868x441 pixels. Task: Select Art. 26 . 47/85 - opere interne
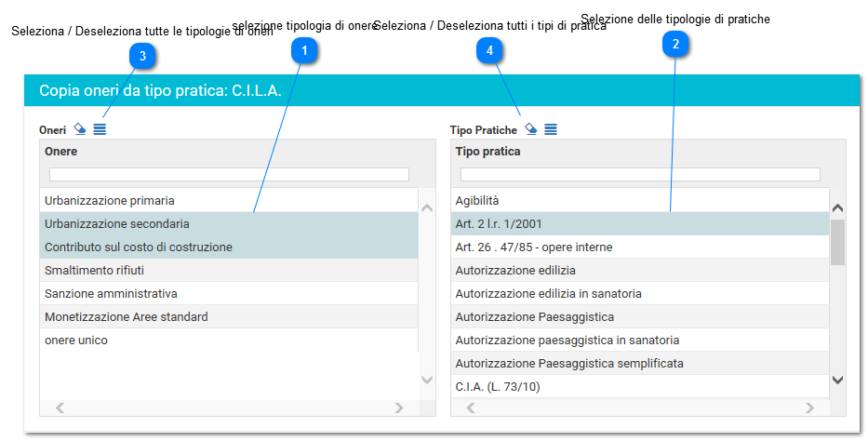(x=640, y=247)
